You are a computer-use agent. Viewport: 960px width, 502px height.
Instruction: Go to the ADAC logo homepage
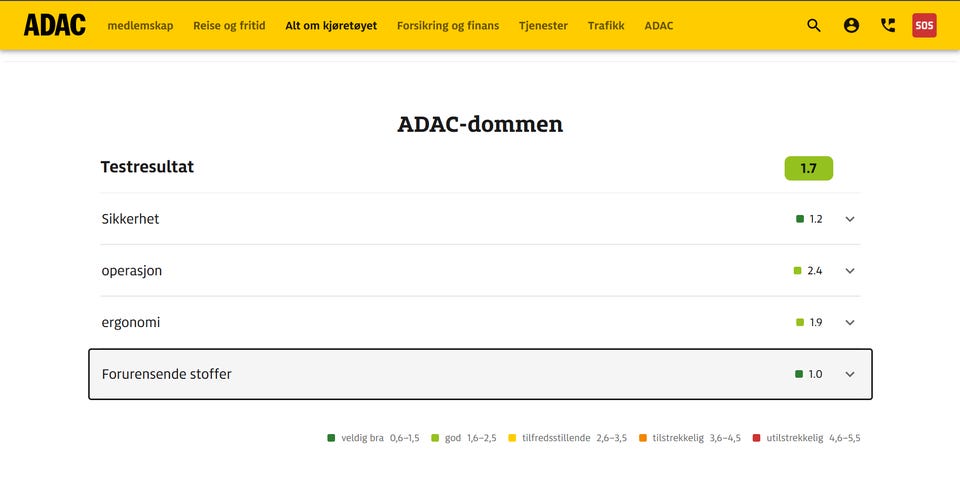pyautogui.click(x=55, y=25)
